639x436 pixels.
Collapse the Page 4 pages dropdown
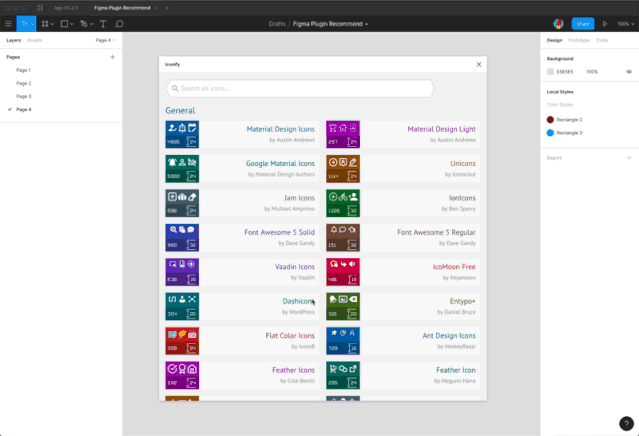(x=106, y=40)
